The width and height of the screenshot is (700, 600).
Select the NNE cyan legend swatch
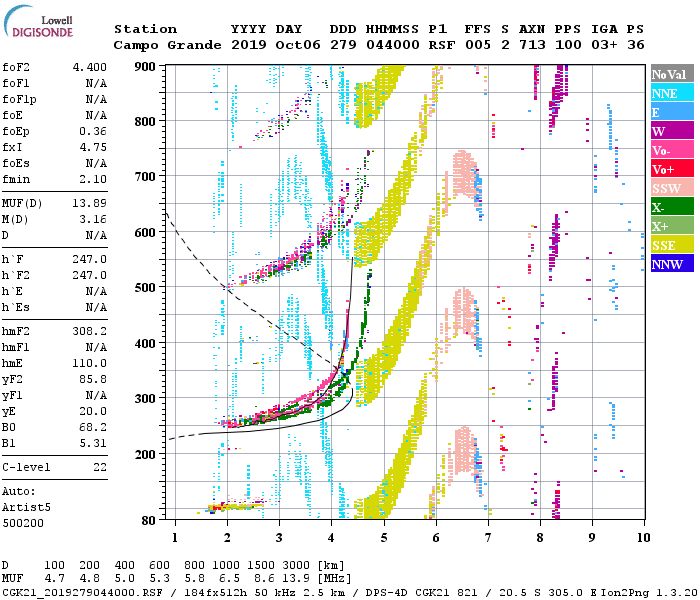pyautogui.click(x=672, y=93)
